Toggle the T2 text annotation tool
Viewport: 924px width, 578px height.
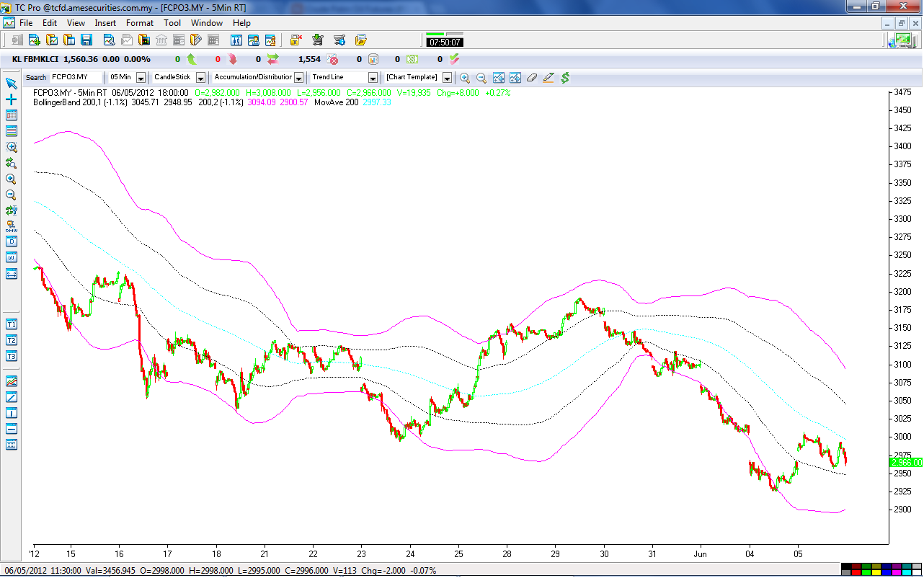click(10, 340)
